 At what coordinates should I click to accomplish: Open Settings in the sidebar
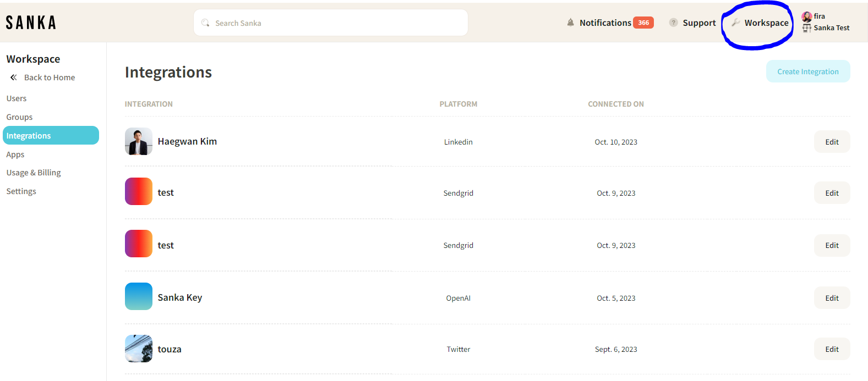pyautogui.click(x=21, y=191)
